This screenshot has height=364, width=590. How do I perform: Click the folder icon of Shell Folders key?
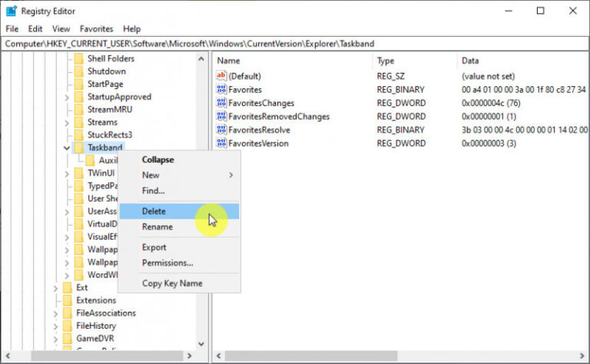78,58
